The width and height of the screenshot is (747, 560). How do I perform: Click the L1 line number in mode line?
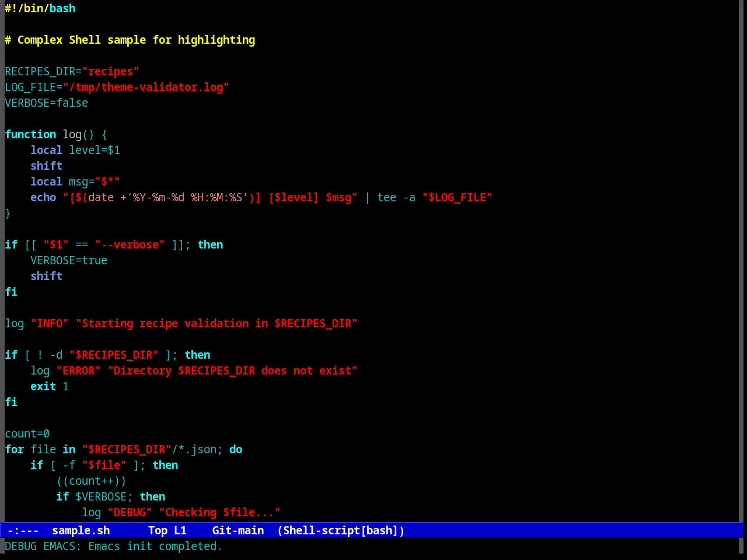click(180, 530)
